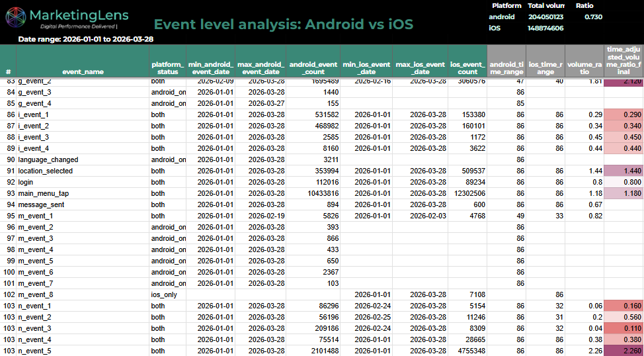Select row number 100
644x356 pixels.
point(9,272)
